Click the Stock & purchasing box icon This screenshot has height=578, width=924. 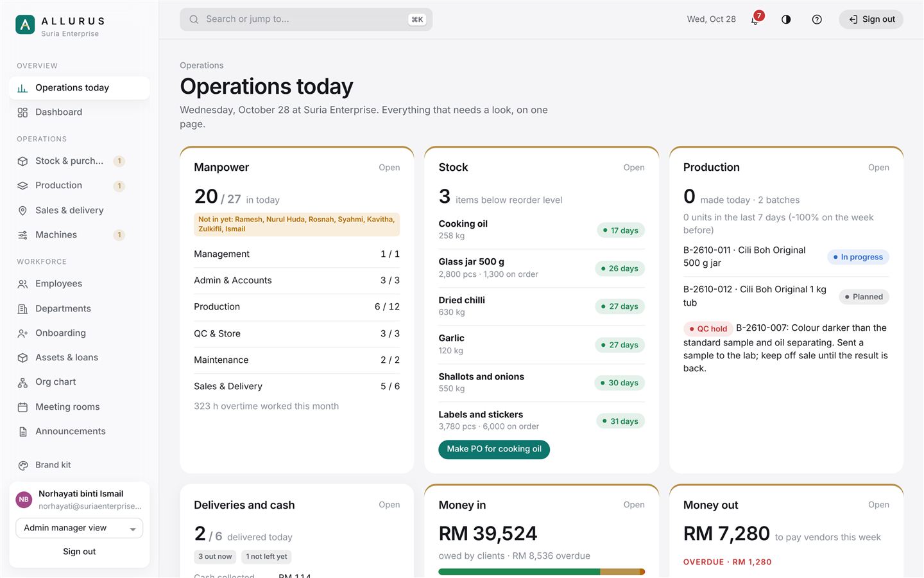22,161
